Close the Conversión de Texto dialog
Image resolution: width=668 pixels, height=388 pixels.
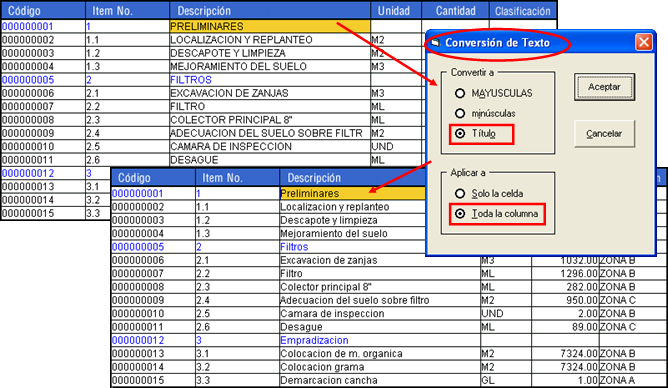(644, 42)
